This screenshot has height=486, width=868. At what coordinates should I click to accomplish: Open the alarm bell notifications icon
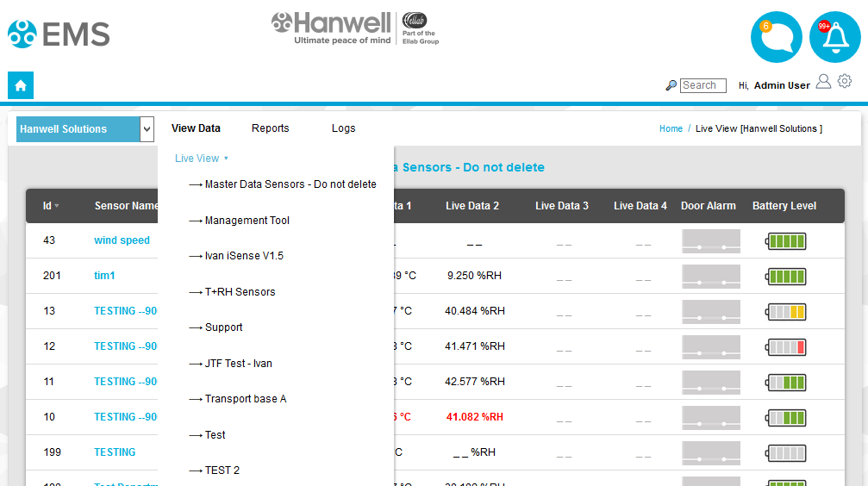click(x=834, y=37)
